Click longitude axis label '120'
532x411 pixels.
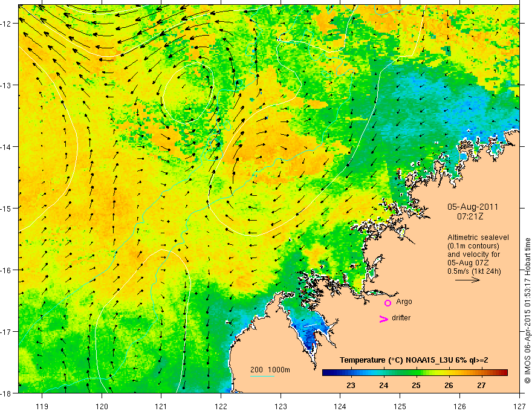pyautogui.click(x=102, y=406)
